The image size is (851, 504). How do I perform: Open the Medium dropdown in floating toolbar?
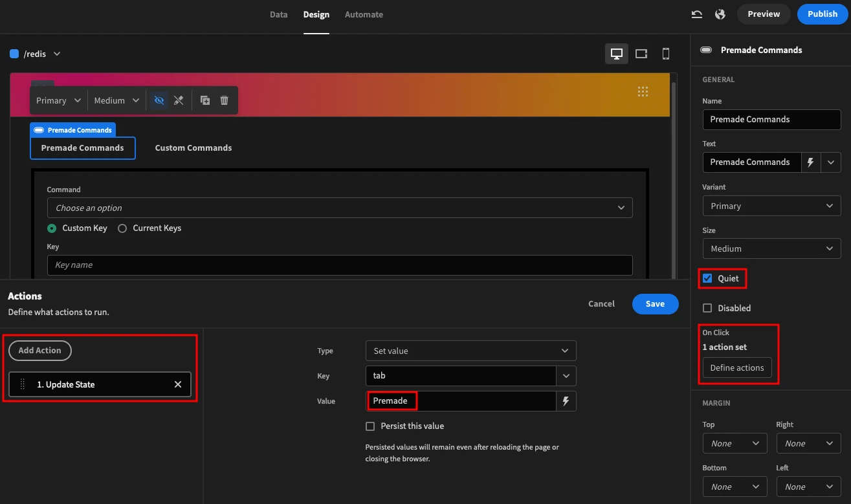coord(116,100)
